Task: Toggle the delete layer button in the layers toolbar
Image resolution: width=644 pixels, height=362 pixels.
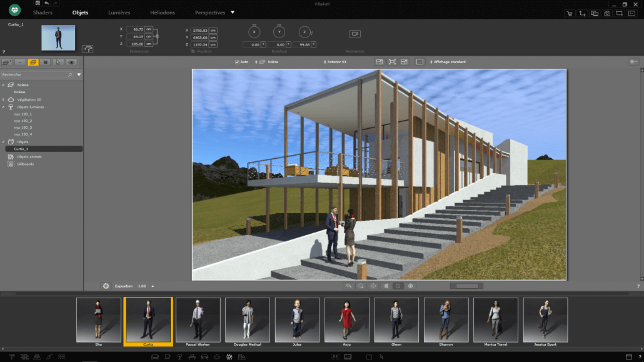Action: (19, 62)
